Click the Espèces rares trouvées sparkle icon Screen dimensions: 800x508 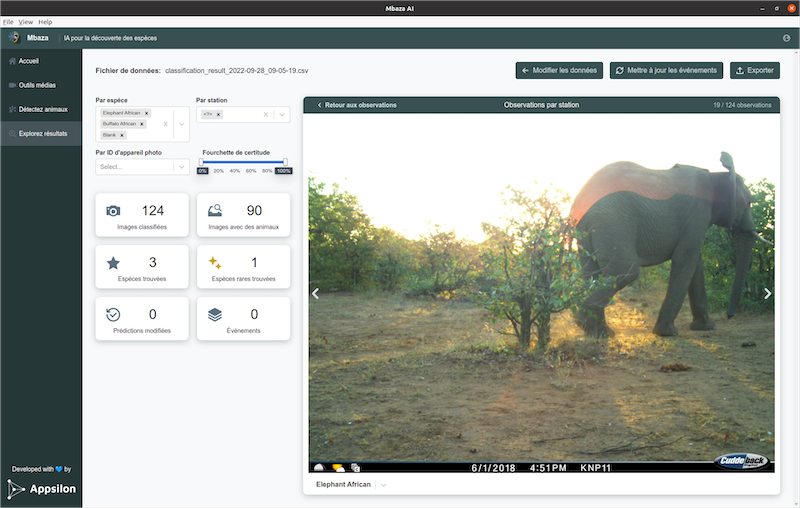click(x=215, y=263)
